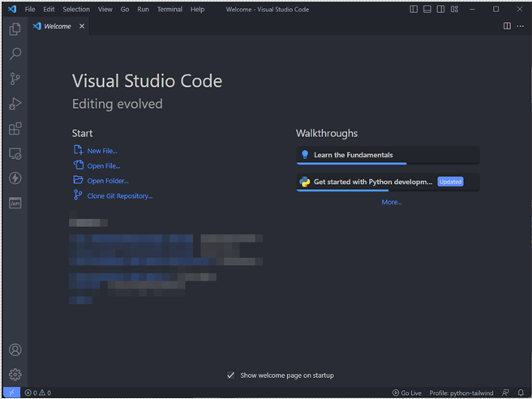
Task: Click the VS Code logo in title bar
Action: tap(12, 9)
